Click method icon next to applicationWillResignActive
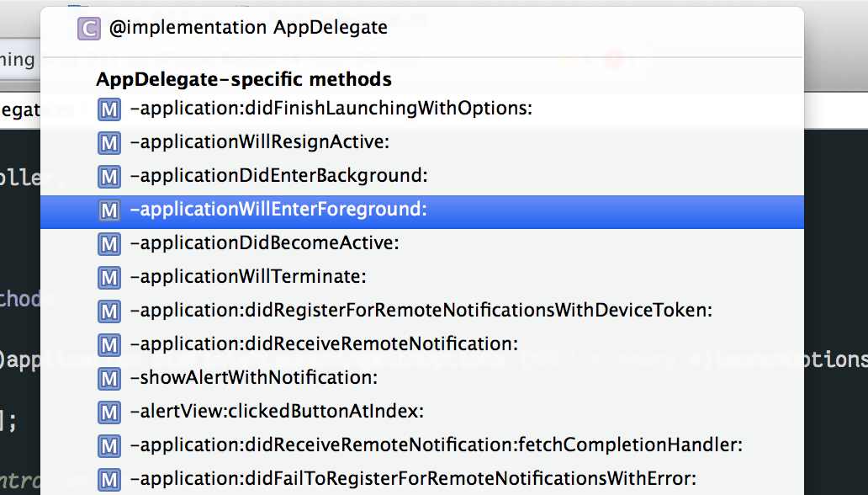The height and width of the screenshot is (495, 868). [109, 142]
